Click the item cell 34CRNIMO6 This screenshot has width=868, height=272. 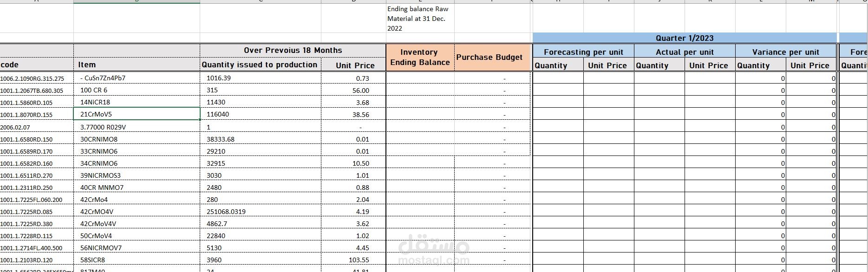pyautogui.click(x=137, y=163)
